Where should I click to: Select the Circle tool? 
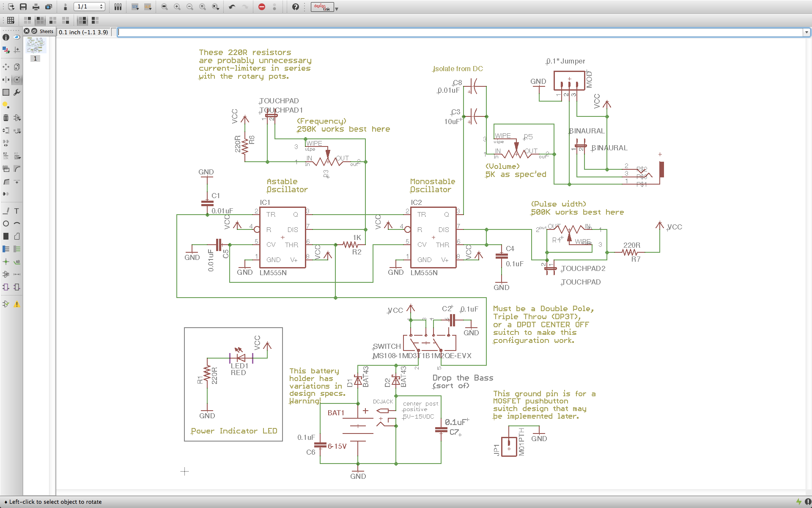(x=6, y=224)
